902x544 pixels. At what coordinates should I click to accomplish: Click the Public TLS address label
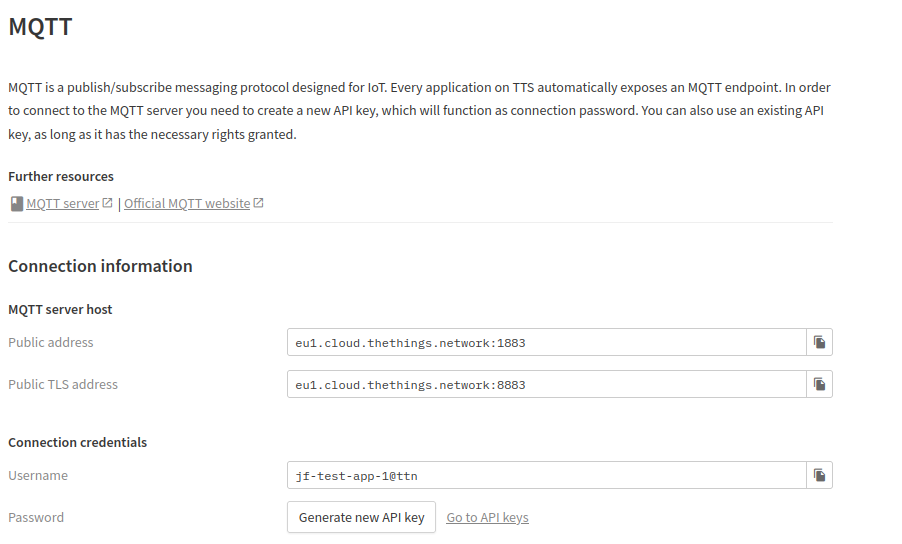coord(63,384)
